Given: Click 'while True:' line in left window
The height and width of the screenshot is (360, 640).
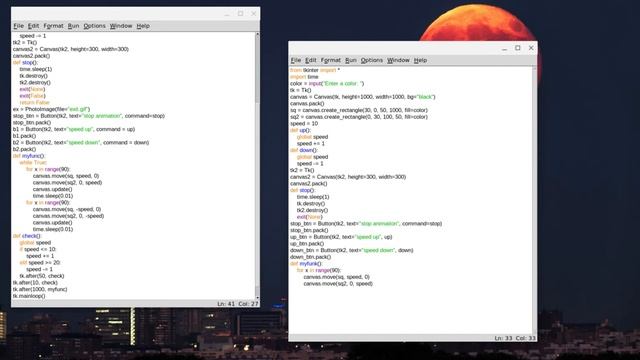Looking at the screenshot, I should [33, 162].
